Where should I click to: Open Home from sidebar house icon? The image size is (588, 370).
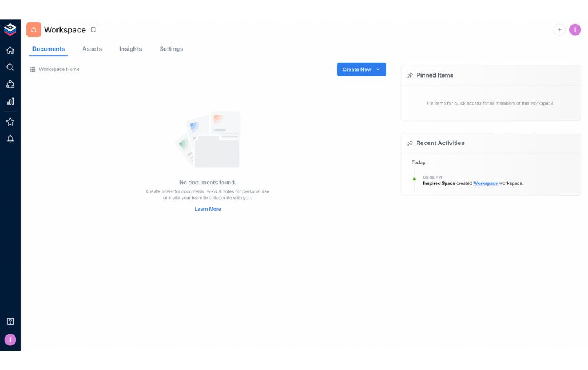10,50
